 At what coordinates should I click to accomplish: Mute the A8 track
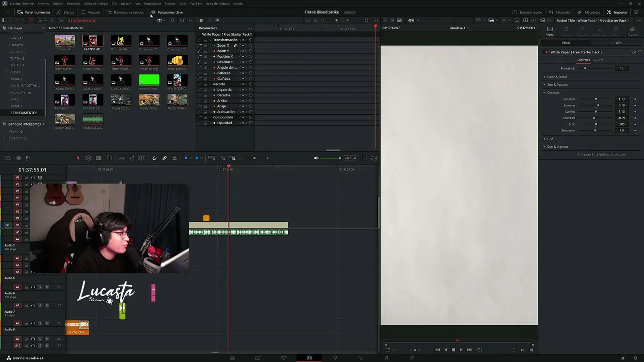47,324
